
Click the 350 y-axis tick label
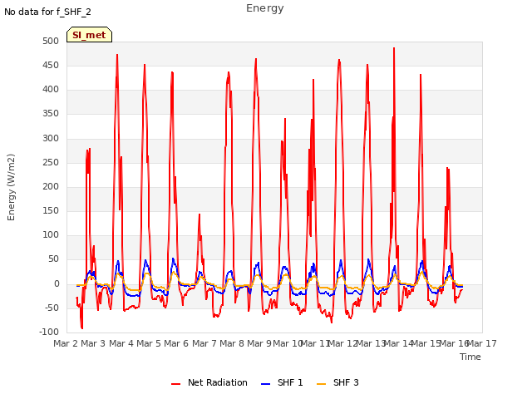[51, 114]
